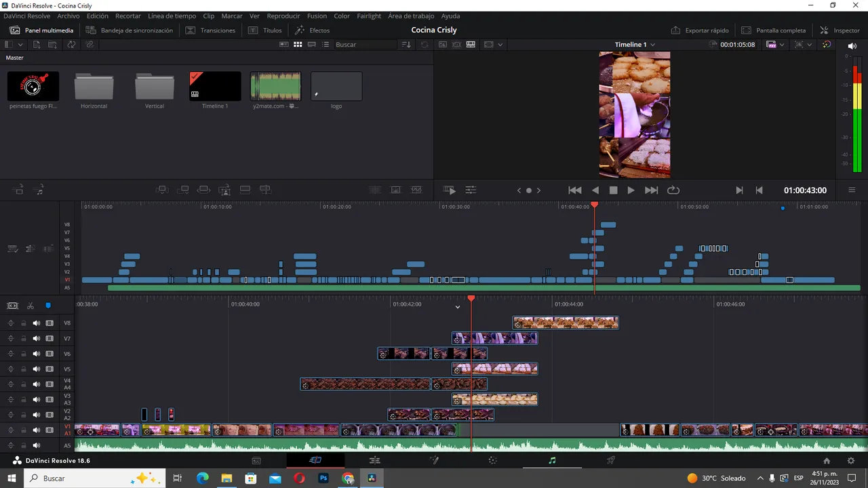The image size is (868, 488).
Task: Click the Refresh icon beside sort button
Action: click(425, 44)
